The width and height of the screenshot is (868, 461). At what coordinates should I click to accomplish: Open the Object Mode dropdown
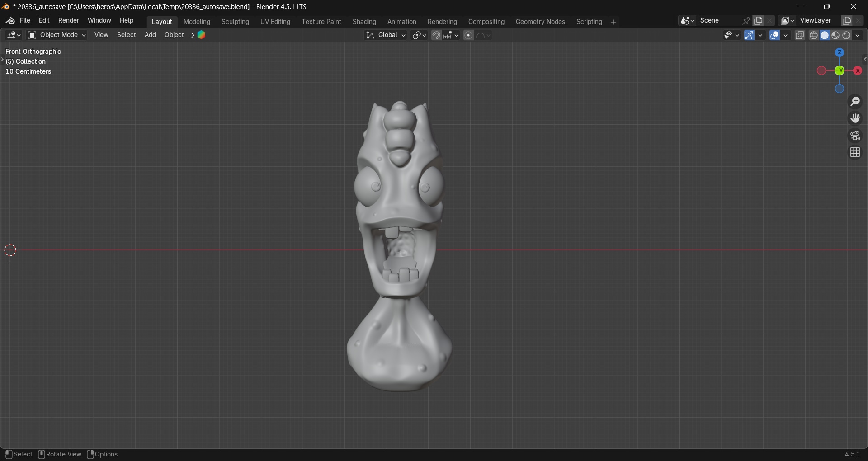click(x=57, y=35)
